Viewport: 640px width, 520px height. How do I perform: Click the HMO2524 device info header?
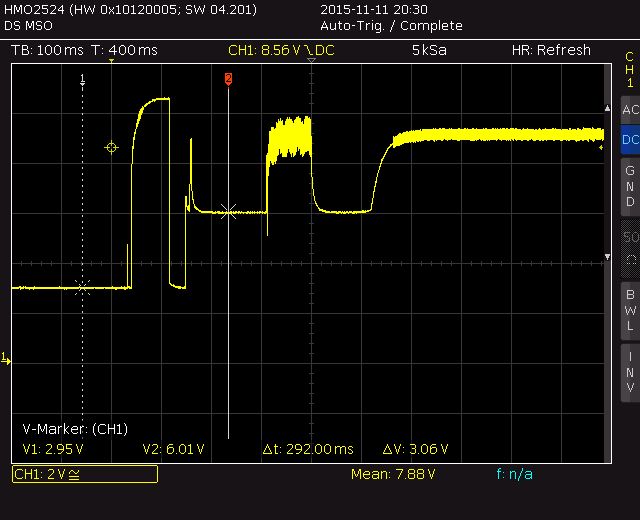pos(130,9)
